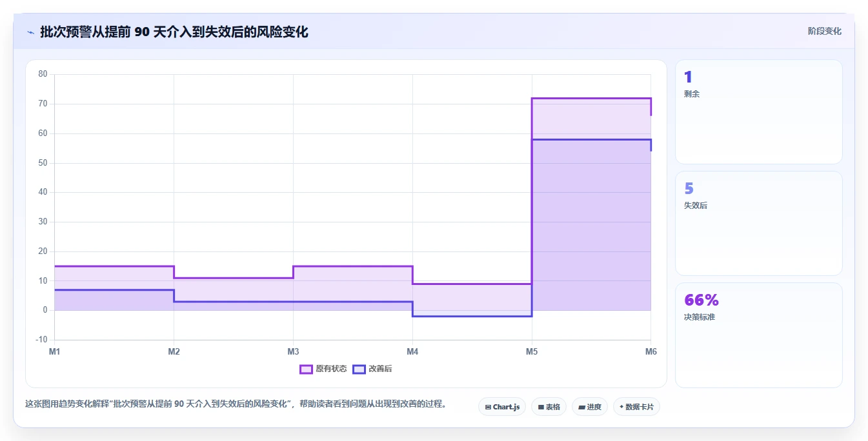Click the description text below the chart

coord(236,404)
